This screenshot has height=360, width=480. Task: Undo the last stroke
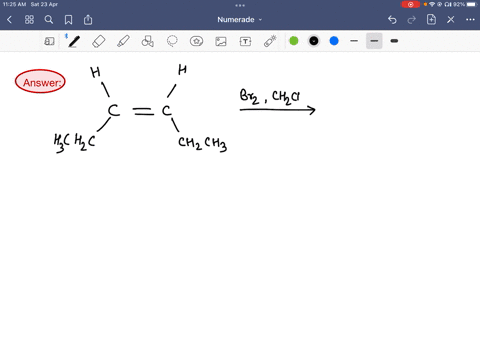pos(392,20)
